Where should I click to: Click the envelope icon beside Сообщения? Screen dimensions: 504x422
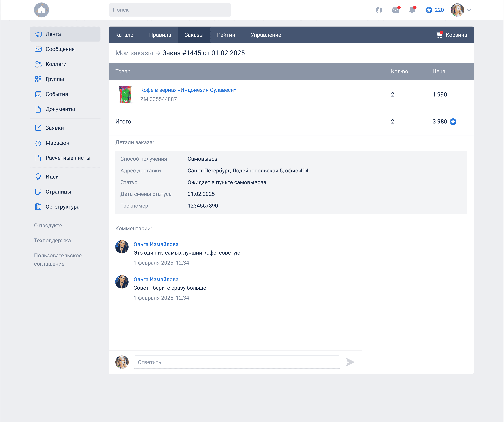coord(38,49)
